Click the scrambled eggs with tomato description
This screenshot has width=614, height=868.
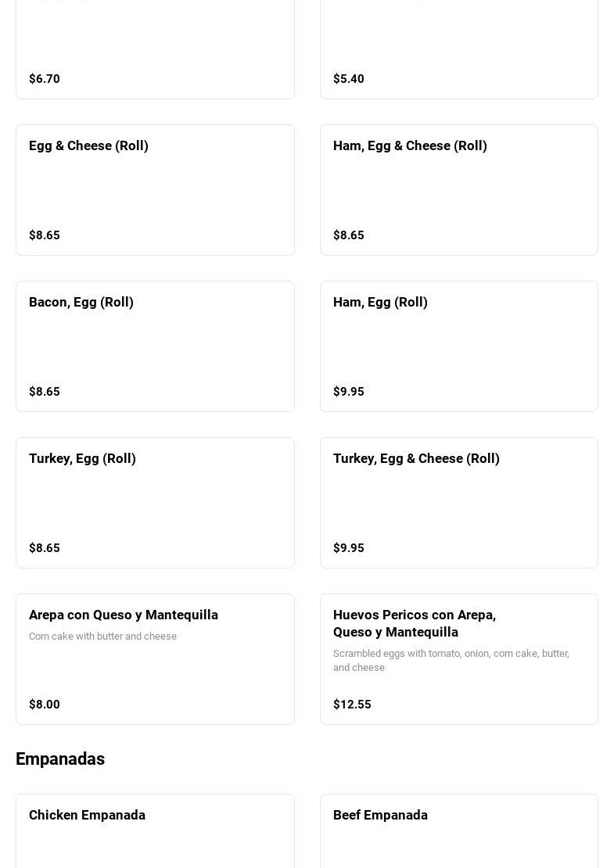coord(451,660)
